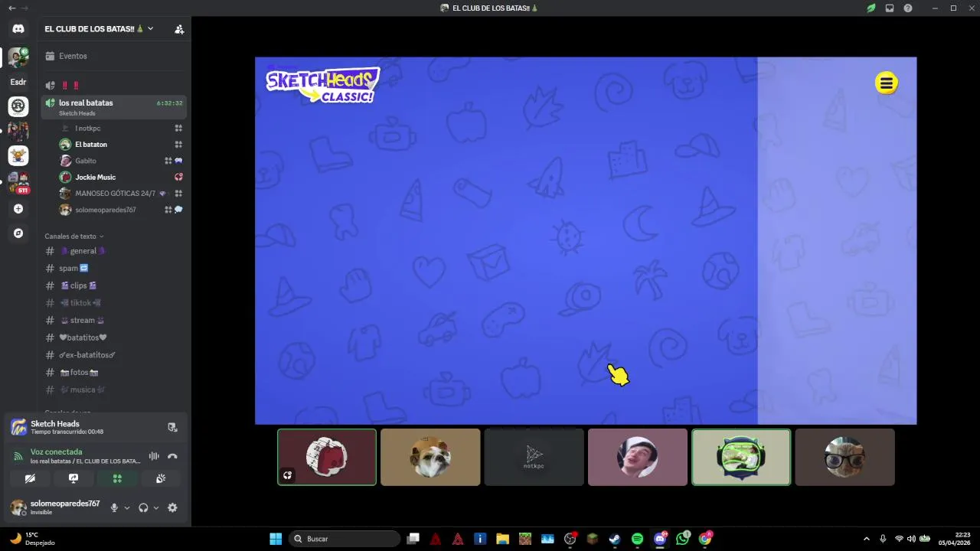Open Steam from the taskbar
This screenshot has height=551, width=980.
615,539
